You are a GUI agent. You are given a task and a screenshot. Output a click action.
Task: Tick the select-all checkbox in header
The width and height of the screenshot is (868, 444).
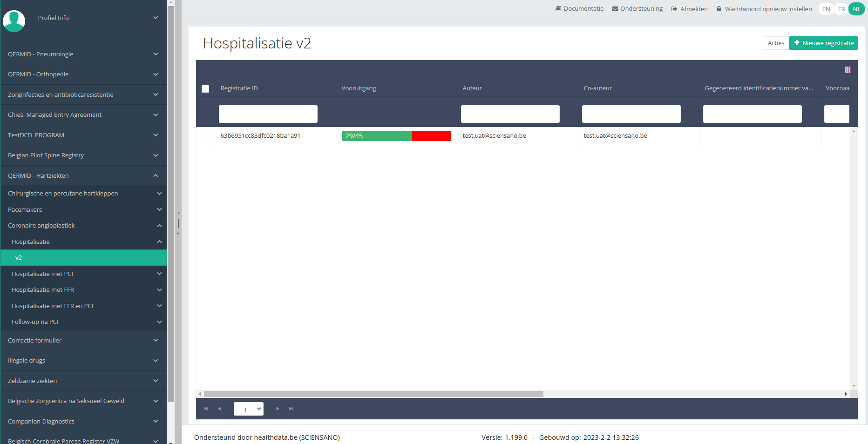(205, 89)
